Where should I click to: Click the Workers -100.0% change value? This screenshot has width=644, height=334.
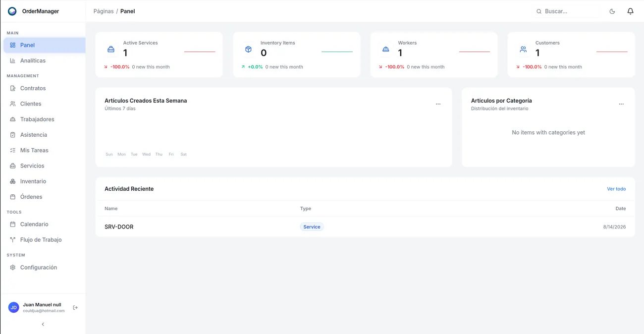coord(394,67)
